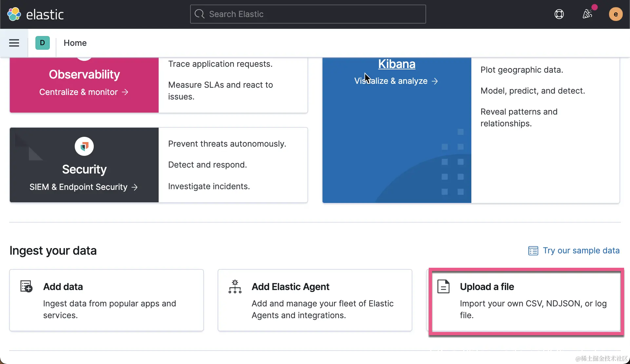Screen dimensions: 630x364
Task: Open the Add Elastic Agent card title
Action: [290, 287]
